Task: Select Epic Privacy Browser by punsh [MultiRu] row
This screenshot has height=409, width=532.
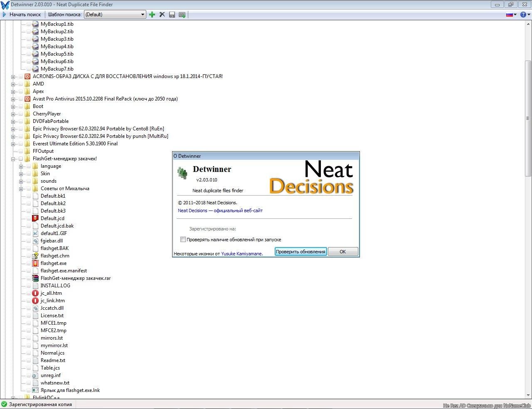Action: click(100, 136)
